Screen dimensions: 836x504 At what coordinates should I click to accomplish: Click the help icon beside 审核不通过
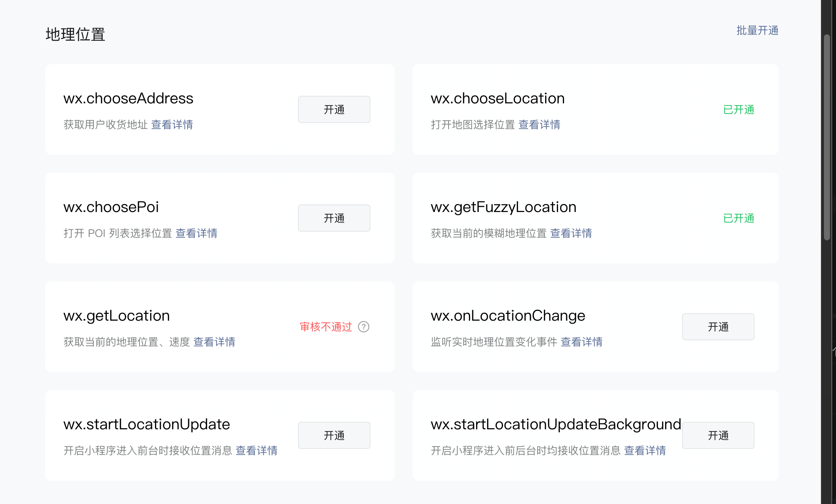[x=363, y=327]
